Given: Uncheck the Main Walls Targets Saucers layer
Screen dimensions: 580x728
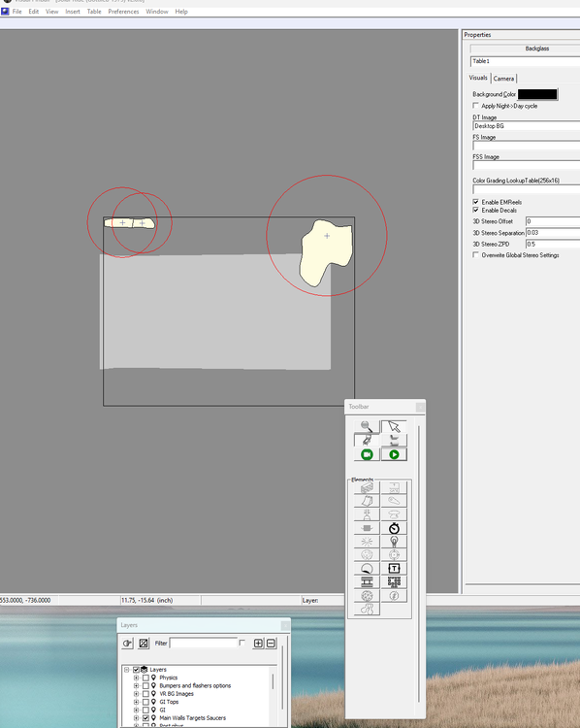Looking at the screenshot, I should coord(145,717).
